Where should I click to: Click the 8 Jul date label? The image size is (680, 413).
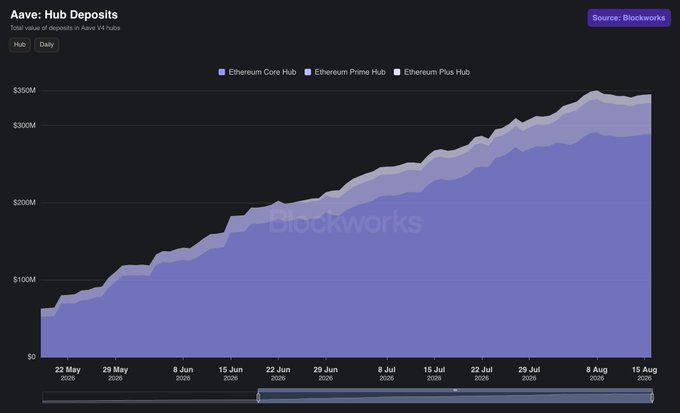386,373
